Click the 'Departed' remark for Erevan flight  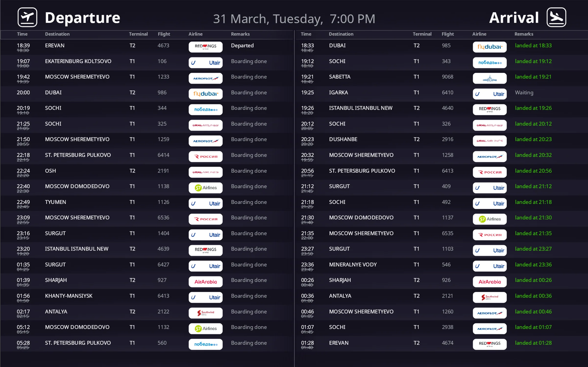(242, 46)
